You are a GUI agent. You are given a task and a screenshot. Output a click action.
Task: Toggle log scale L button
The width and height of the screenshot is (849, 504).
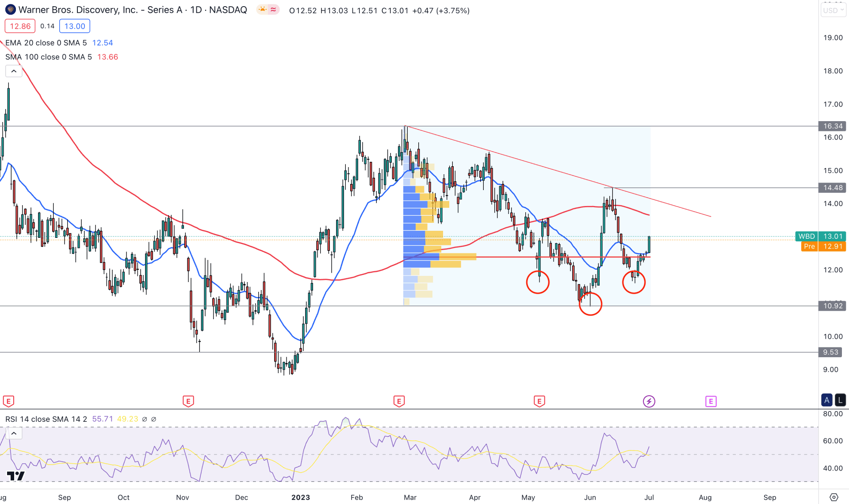point(840,400)
